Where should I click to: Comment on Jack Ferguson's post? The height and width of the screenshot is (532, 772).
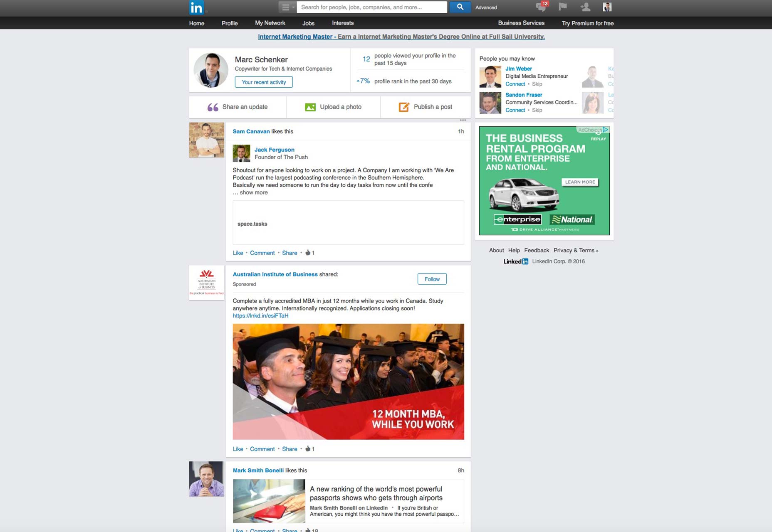pos(262,253)
